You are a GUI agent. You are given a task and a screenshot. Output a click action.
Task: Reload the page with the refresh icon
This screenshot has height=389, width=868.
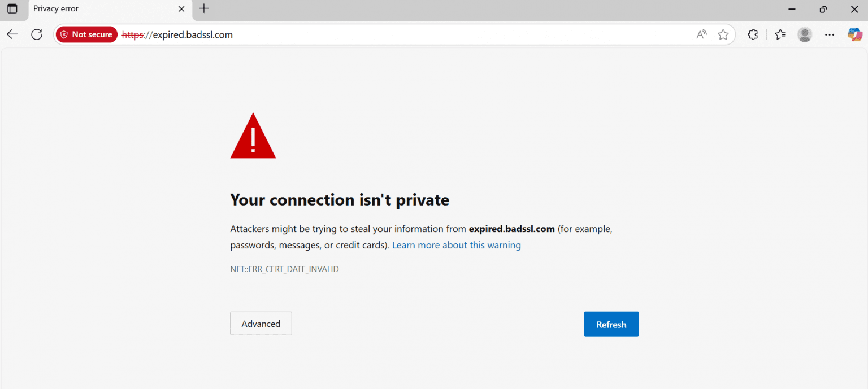(36, 34)
